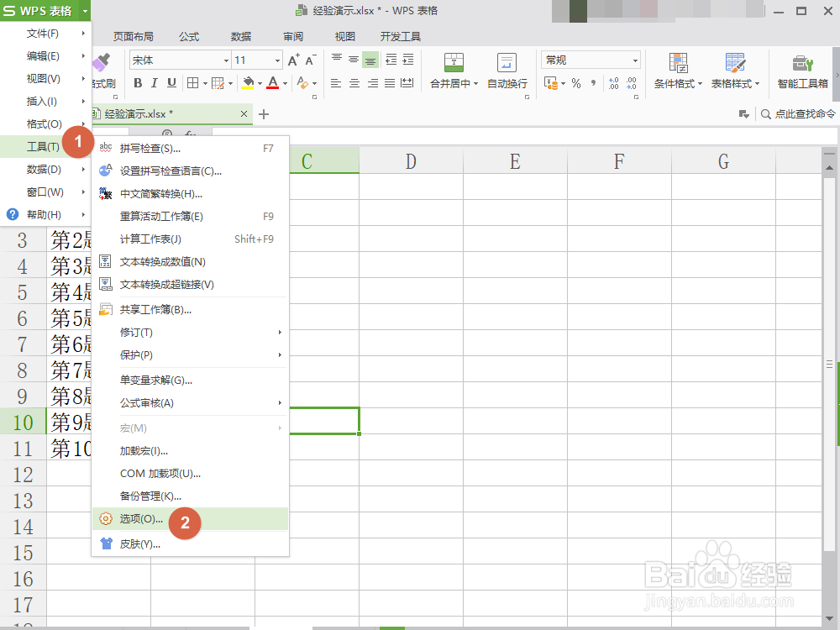840x630 pixels.
Task: Open the 合并居中 merge cells tool
Action: 451,81
